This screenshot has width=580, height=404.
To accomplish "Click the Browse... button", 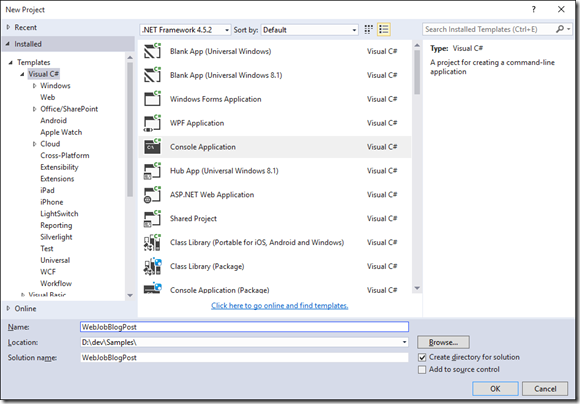I will point(443,342).
